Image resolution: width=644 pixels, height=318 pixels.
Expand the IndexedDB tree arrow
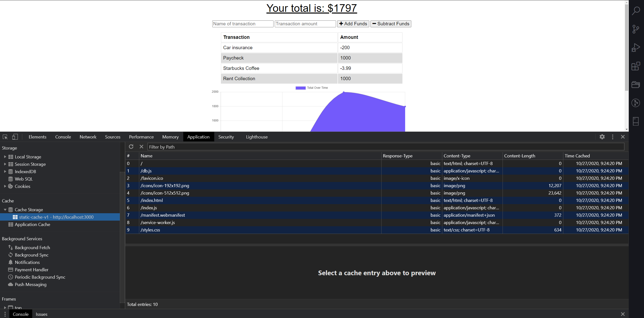[5, 171]
